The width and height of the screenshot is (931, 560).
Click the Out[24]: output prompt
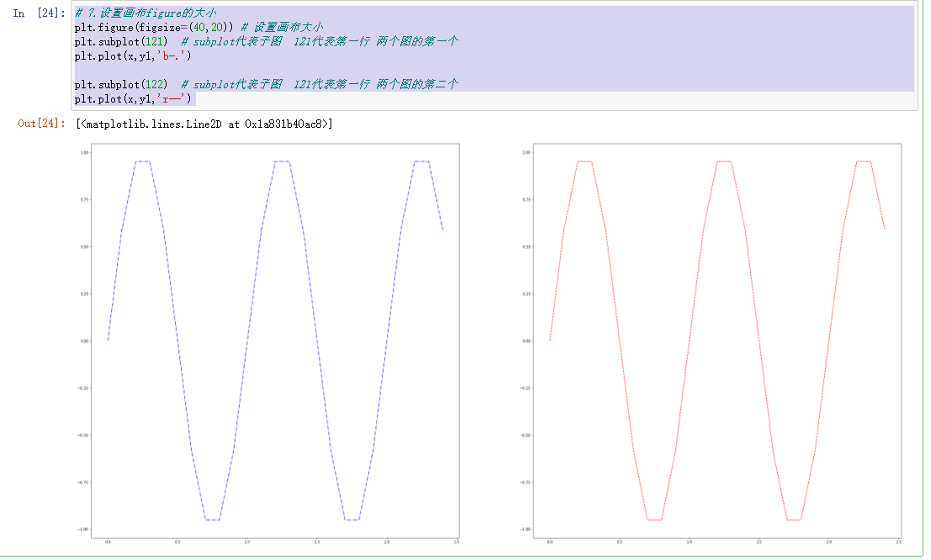coord(41,124)
